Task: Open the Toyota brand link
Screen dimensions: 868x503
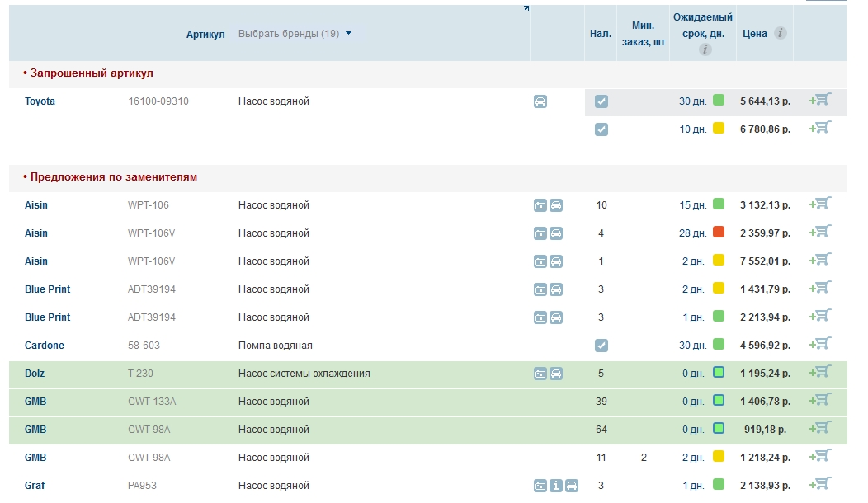Action: pyautogui.click(x=40, y=101)
